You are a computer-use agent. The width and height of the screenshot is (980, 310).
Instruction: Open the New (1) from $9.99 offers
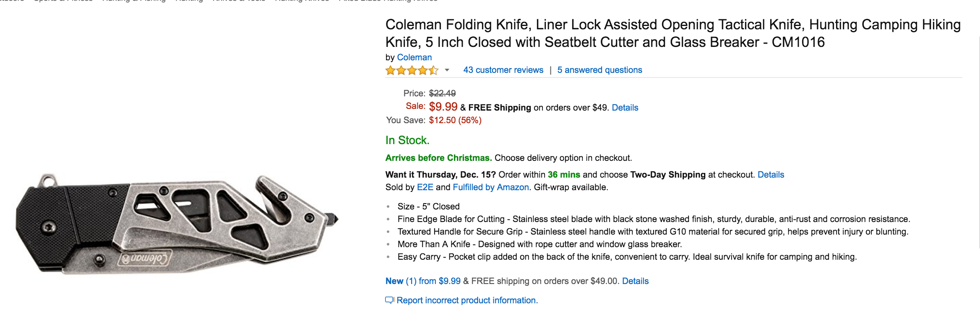423,281
